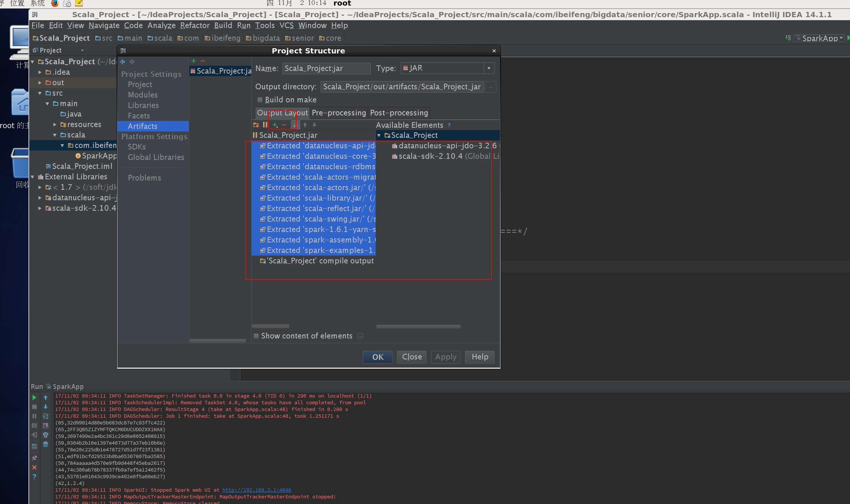Expand the out folder in project tree
Screen dimensions: 850x504
[x=40, y=83]
